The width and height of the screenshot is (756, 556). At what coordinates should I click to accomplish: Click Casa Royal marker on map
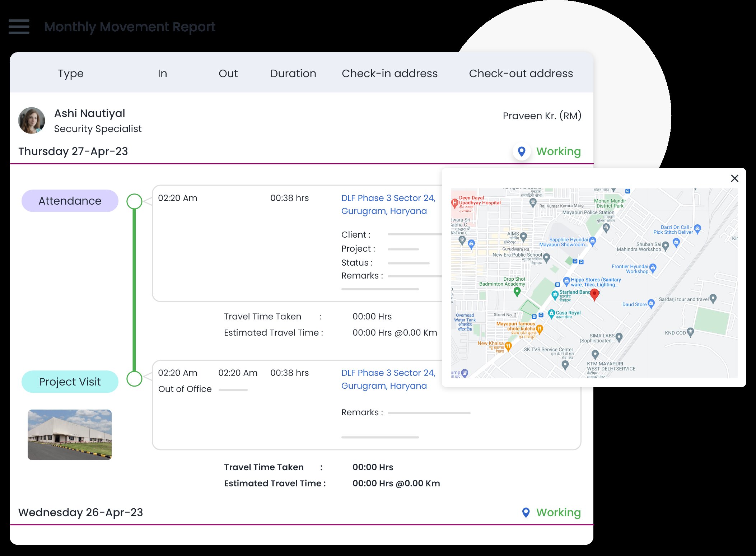click(551, 313)
